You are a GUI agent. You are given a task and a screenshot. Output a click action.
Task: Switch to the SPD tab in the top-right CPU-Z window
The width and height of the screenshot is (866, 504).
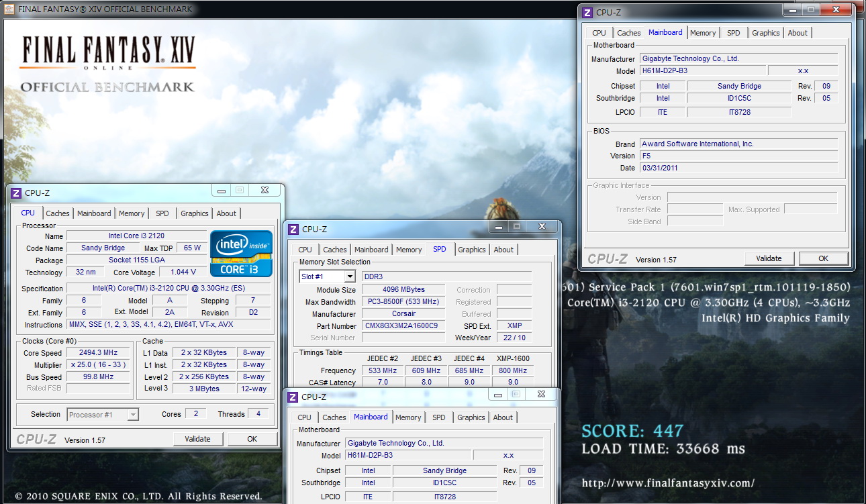[734, 33]
